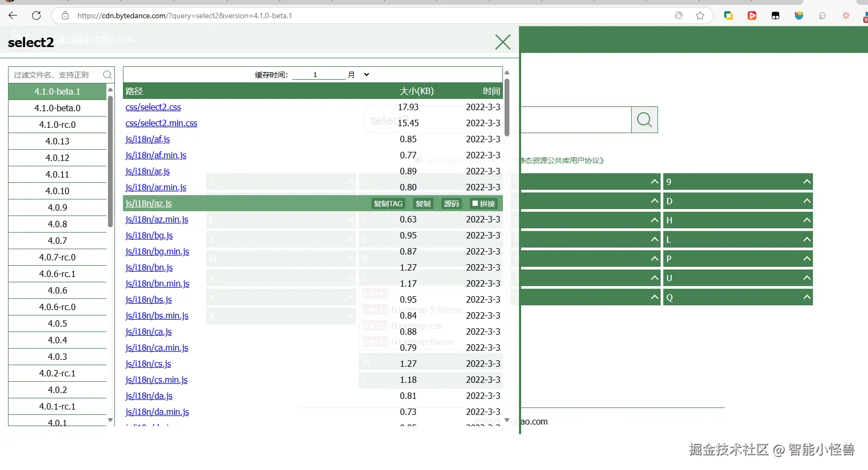Click the search magnifier button on the background page
Image resolution: width=868 pixels, height=470 pixels.
tap(645, 120)
